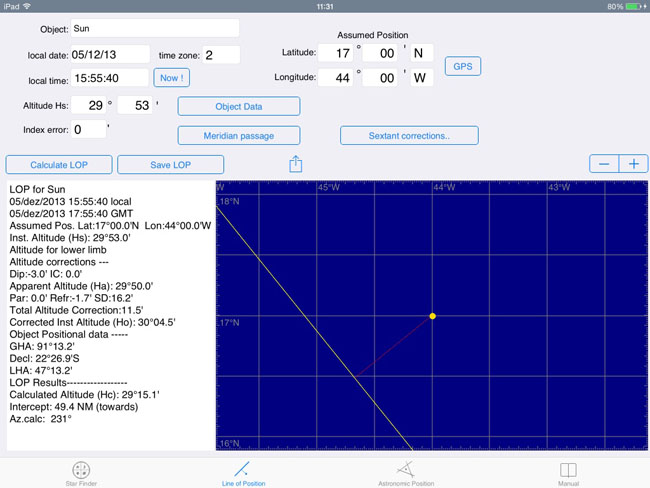Open the Astronomic Position tab
This screenshot has height=488, width=650.
click(406, 474)
